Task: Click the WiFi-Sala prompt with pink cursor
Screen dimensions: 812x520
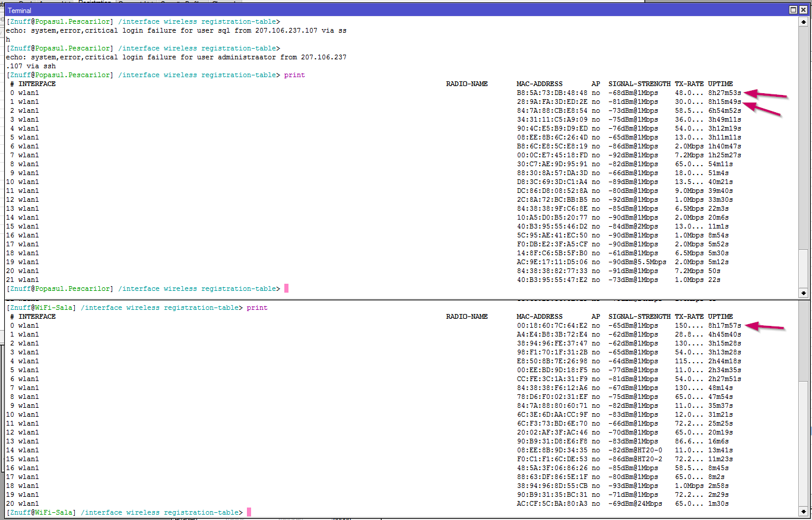Action: tap(128, 512)
